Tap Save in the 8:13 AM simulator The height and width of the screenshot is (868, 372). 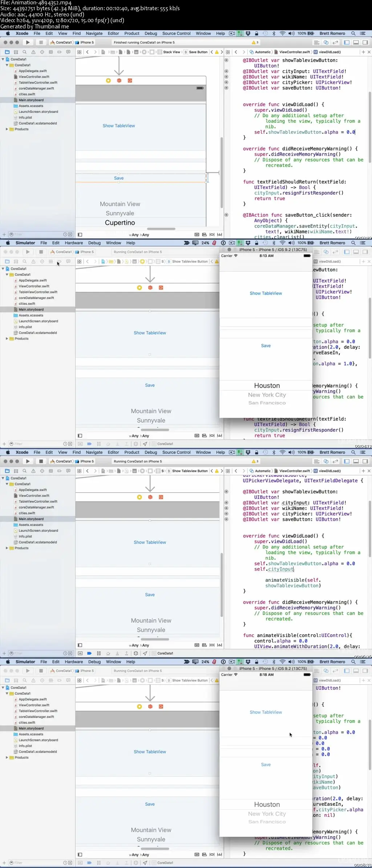tap(266, 346)
